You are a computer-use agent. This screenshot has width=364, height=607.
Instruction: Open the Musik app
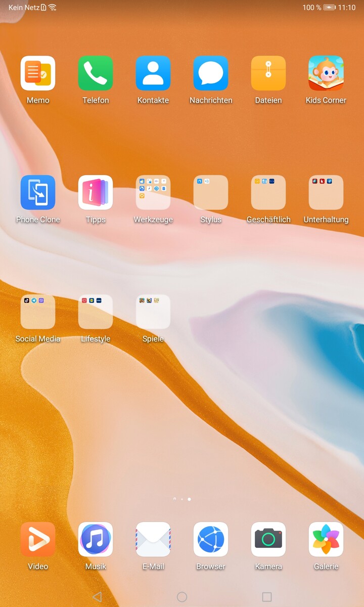(96, 540)
